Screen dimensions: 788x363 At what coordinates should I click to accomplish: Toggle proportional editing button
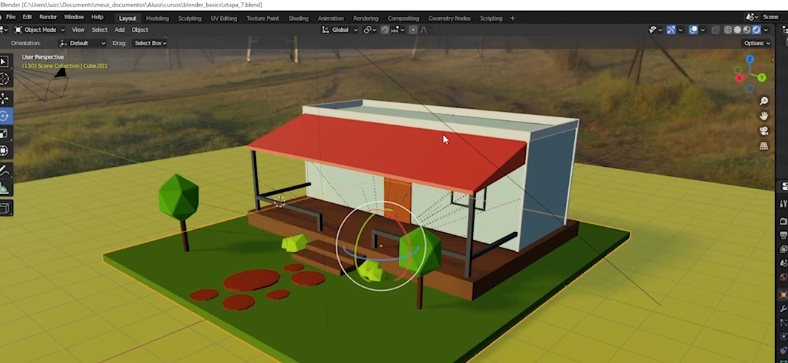tap(413, 30)
